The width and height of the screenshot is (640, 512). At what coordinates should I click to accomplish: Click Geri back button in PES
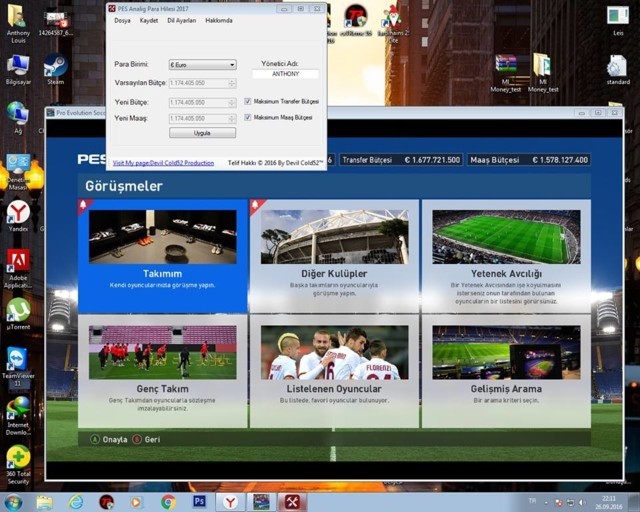pos(146,439)
